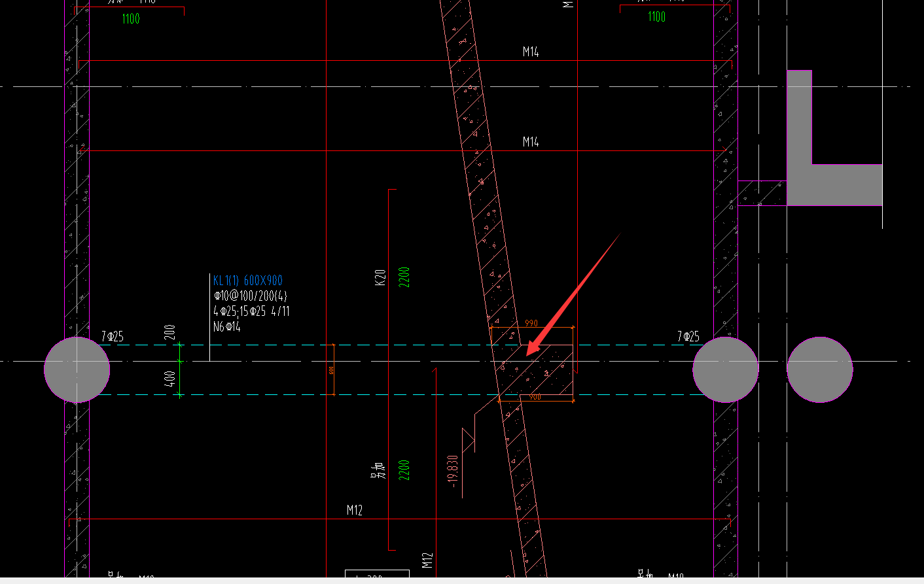Select the green 2200 next to K20

(404, 277)
